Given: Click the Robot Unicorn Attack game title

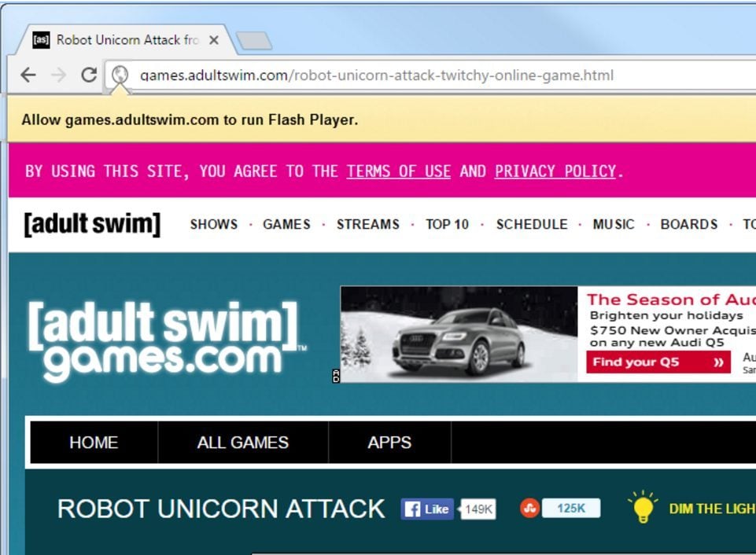Looking at the screenshot, I should click(x=221, y=509).
